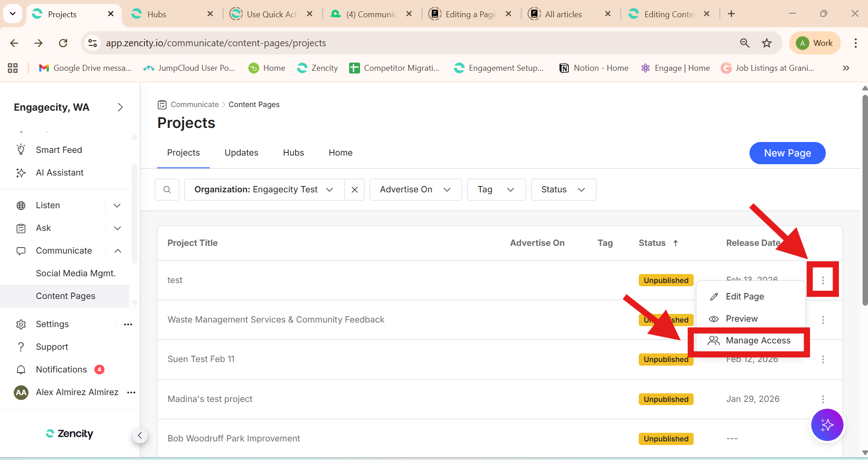Sort the table by Status column header

click(x=652, y=243)
